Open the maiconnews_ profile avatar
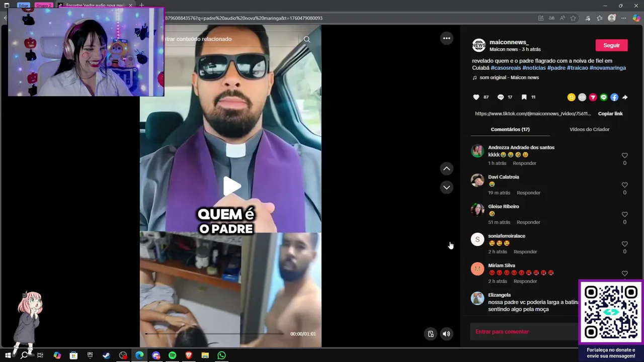 click(x=478, y=45)
